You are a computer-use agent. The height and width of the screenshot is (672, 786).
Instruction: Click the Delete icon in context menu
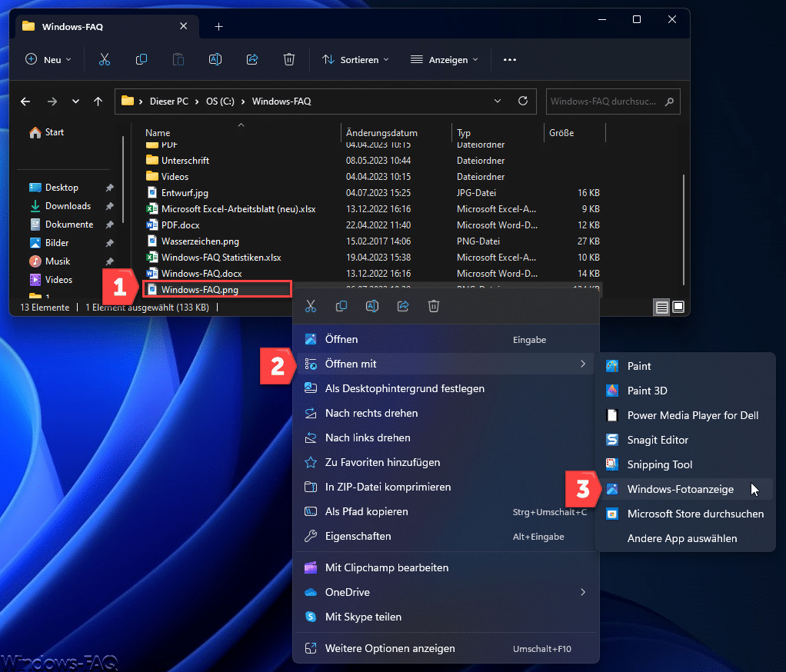pos(434,306)
